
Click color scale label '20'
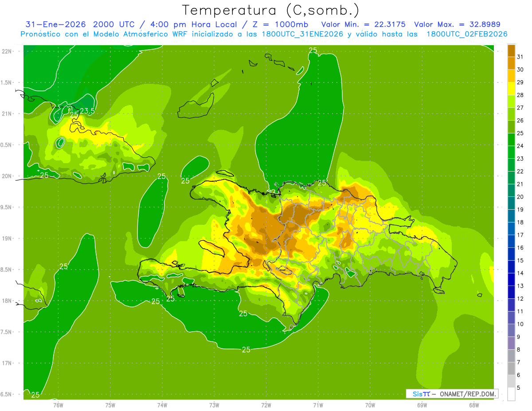[520, 196]
